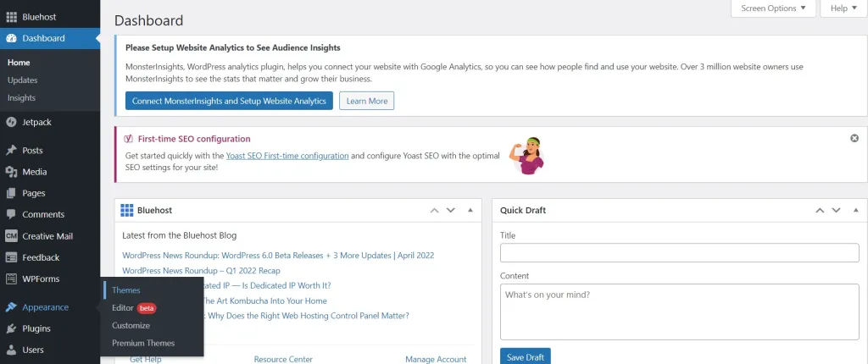Click the Save Draft button
The height and width of the screenshot is (364, 868).
click(x=526, y=356)
